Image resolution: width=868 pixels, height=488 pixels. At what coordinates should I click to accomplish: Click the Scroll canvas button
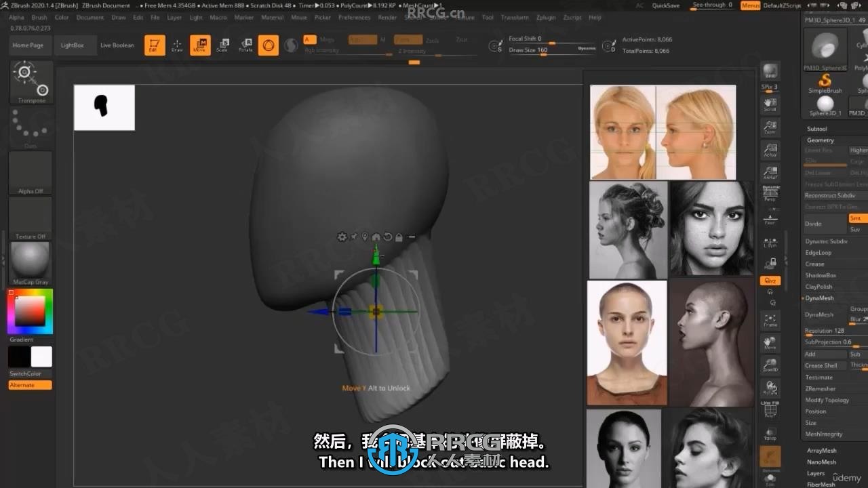[x=770, y=103]
